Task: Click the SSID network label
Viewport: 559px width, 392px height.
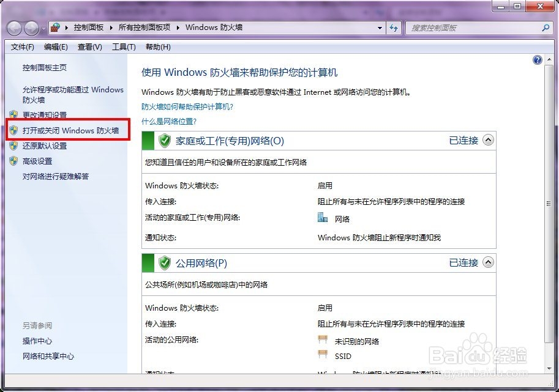Action: pos(343,357)
